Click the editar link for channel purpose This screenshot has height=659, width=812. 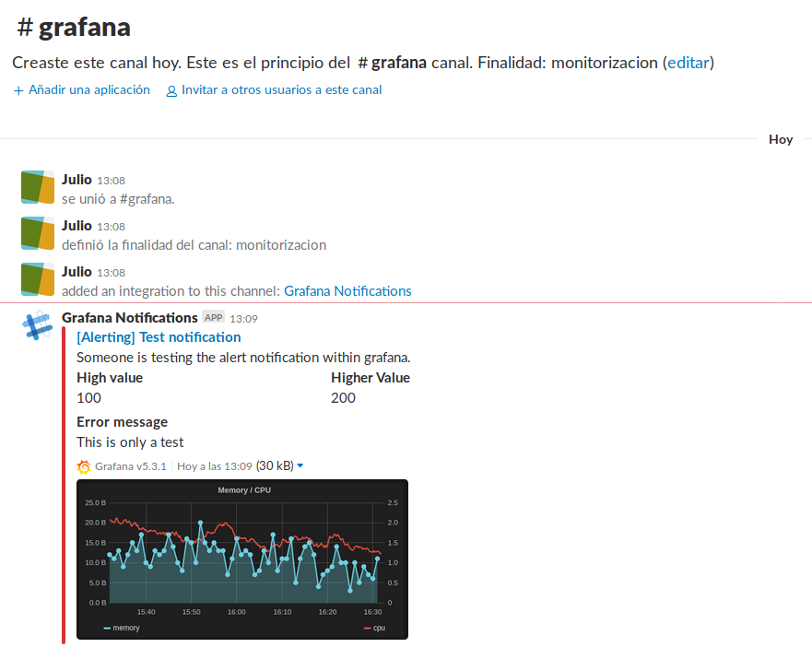(x=688, y=63)
